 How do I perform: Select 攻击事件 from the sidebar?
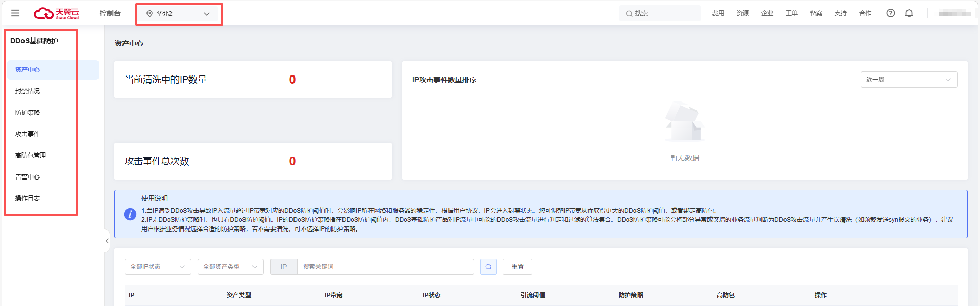tap(28, 134)
